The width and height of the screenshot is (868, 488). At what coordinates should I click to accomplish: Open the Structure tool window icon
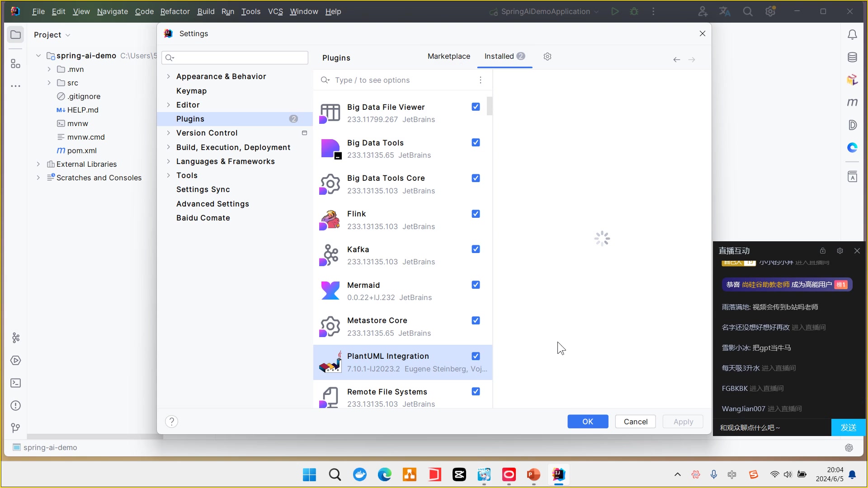click(x=15, y=64)
